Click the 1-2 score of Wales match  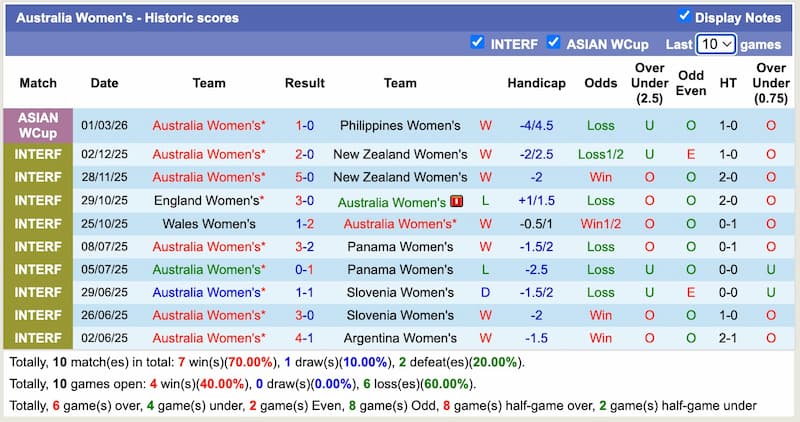[x=304, y=224]
